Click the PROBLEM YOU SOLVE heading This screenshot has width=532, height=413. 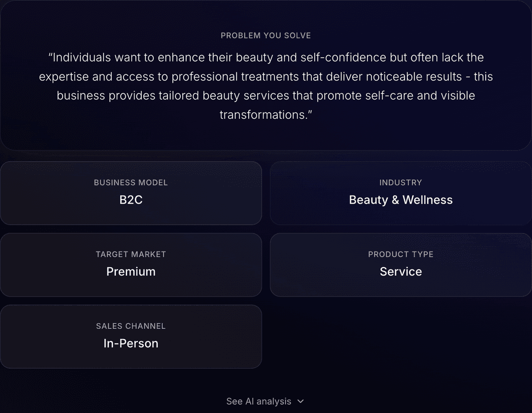[266, 35]
